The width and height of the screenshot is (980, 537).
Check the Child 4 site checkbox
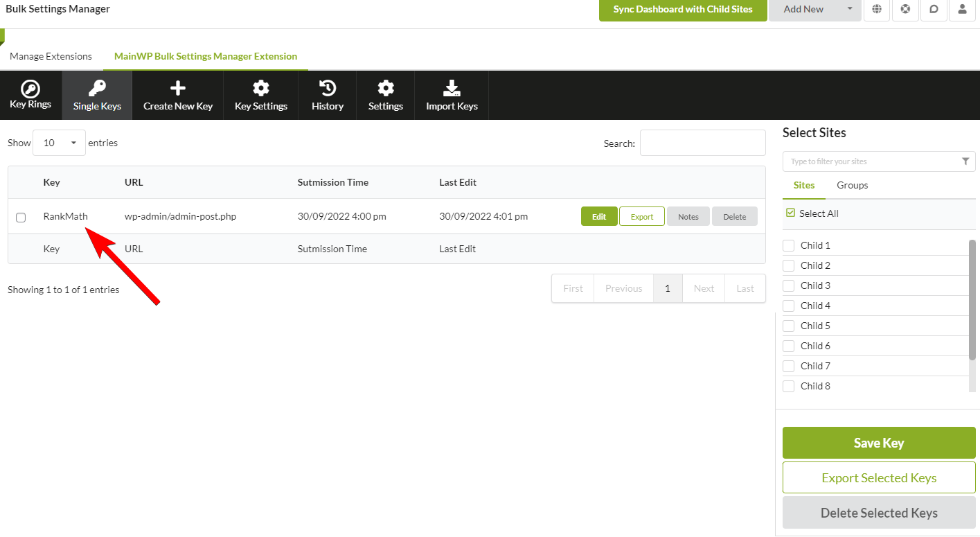click(x=788, y=306)
